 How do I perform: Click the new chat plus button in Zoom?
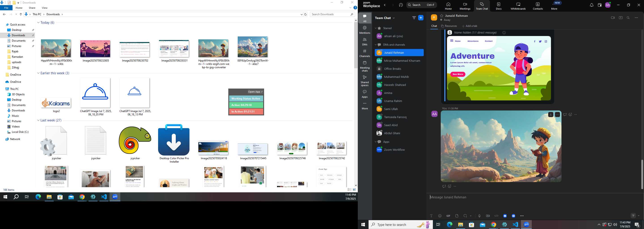pyautogui.click(x=421, y=18)
